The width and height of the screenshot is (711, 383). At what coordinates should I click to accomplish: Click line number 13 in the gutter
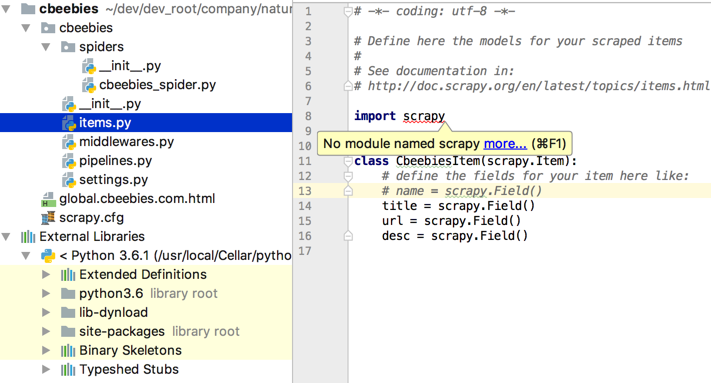tap(305, 191)
